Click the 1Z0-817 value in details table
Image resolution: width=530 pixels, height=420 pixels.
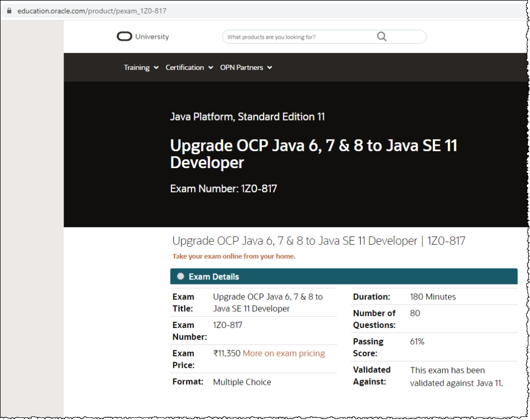point(228,325)
